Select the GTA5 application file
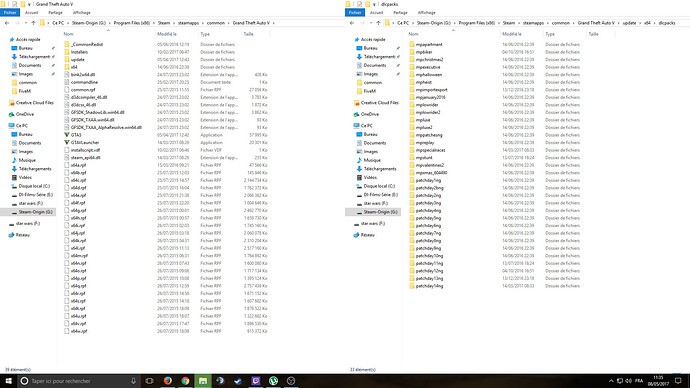The image size is (690, 388). 76,135
